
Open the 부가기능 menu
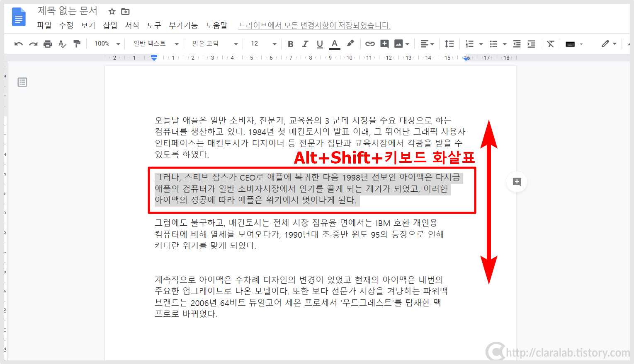click(x=184, y=25)
